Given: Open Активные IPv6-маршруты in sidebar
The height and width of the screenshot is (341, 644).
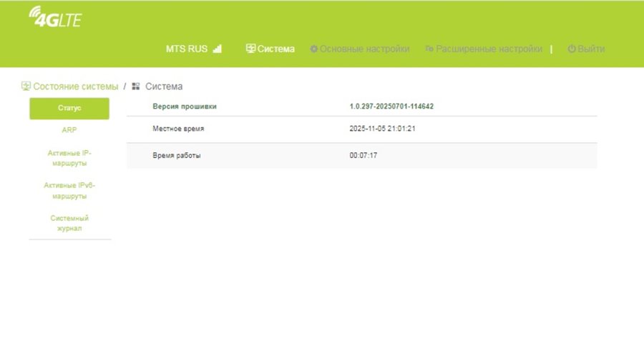Looking at the screenshot, I should click(x=69, y=190).
